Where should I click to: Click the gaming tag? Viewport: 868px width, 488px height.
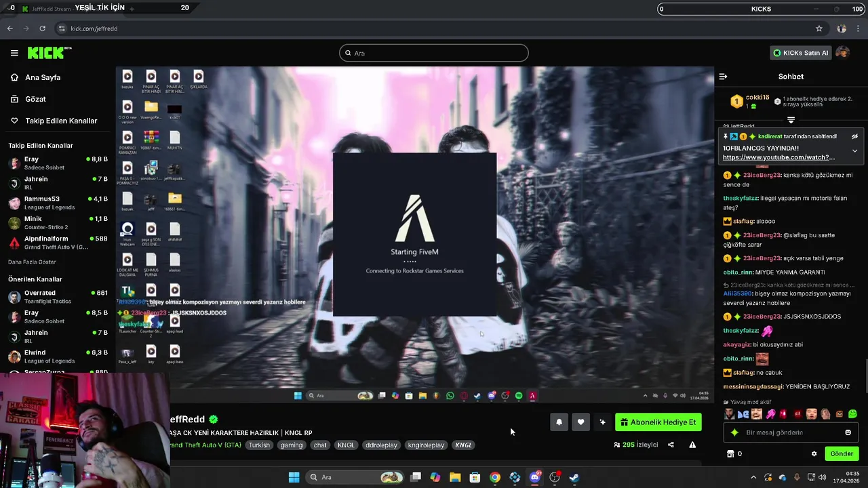[292, 445]
